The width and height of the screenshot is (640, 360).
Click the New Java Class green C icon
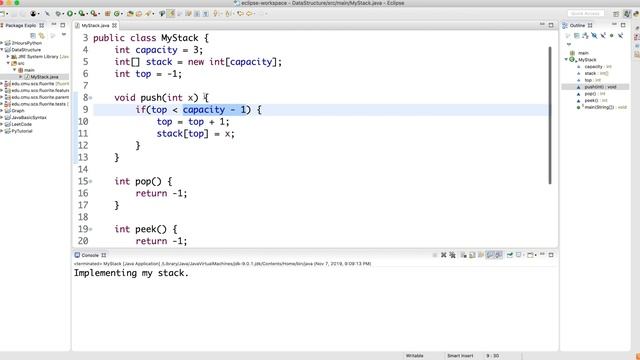[117, 13]
